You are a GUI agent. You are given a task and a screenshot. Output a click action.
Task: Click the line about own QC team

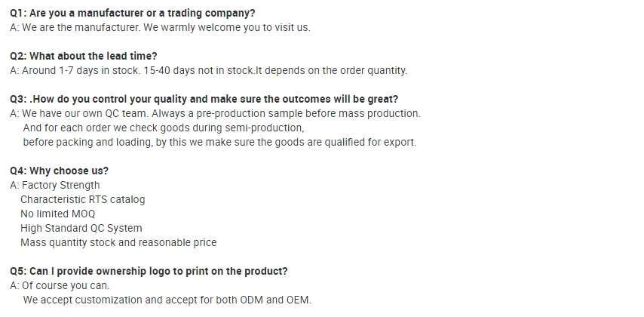215,113
